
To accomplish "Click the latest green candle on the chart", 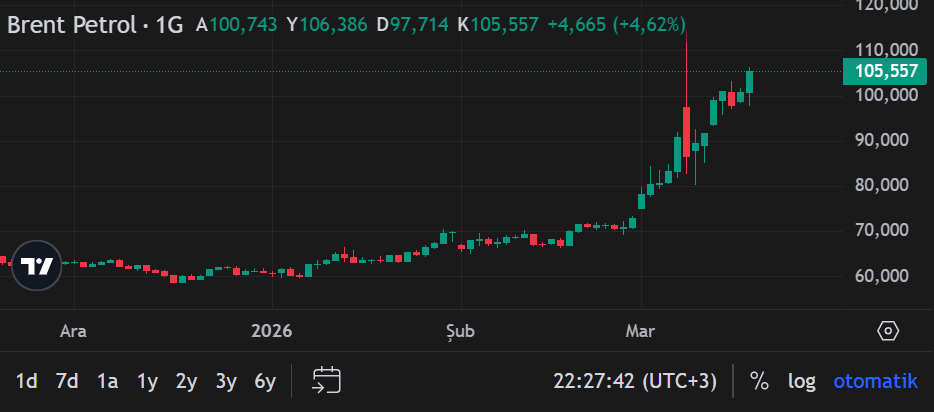I will click(749, 84).
